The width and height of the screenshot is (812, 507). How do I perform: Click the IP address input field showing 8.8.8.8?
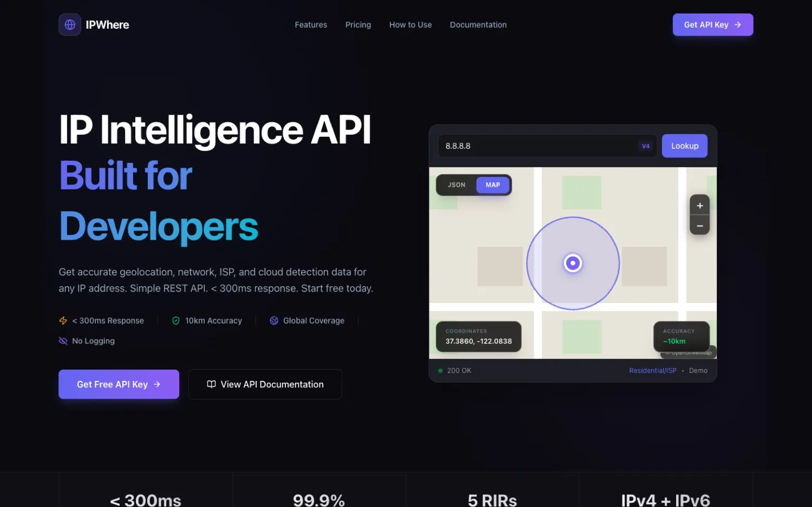(x=547, y=146)
